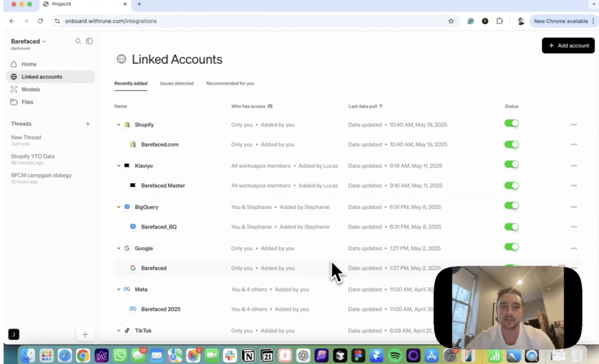The image size is (599, 364).
Task: Click the Status column header
Action: [511, 106]
